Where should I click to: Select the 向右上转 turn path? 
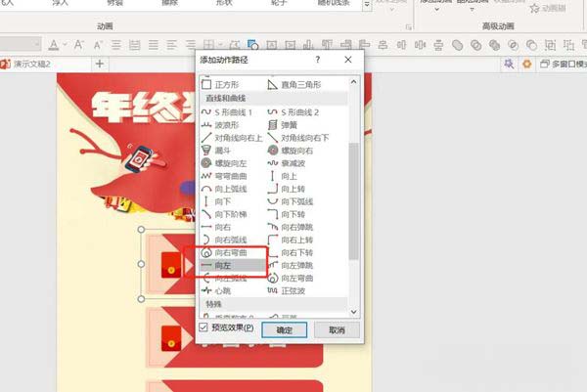[x=291, y=240]
